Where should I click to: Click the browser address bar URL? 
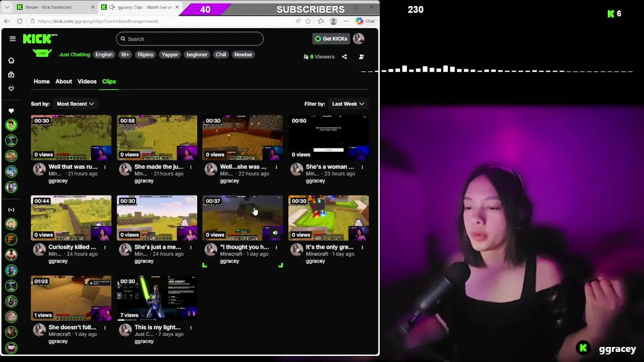coord(98,21)
